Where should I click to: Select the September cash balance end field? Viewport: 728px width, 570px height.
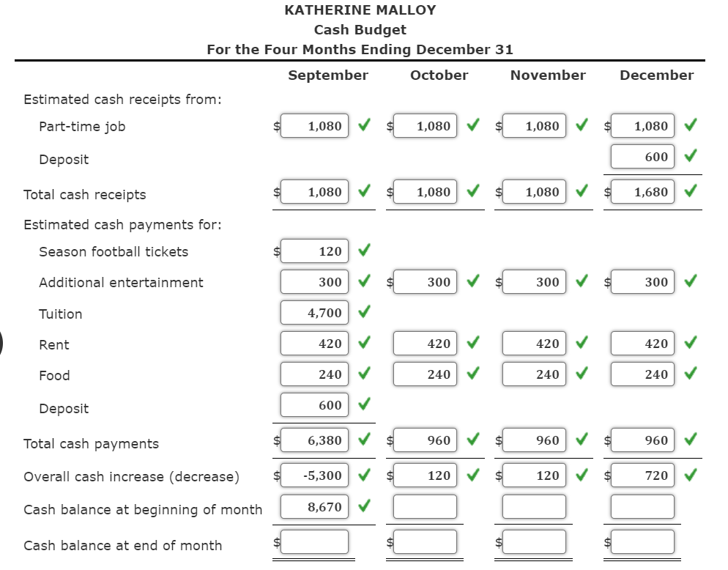pyautogui.click(x=313, y=541)
